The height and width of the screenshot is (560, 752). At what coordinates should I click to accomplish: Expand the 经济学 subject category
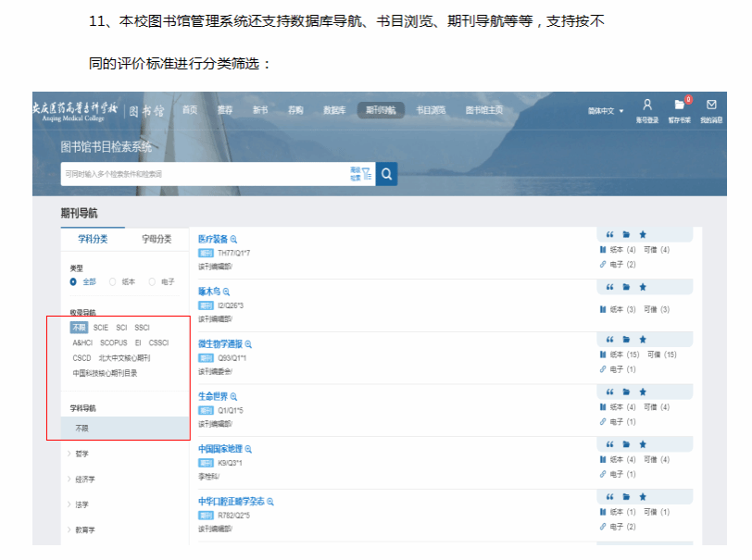click(x=85, y=479)
